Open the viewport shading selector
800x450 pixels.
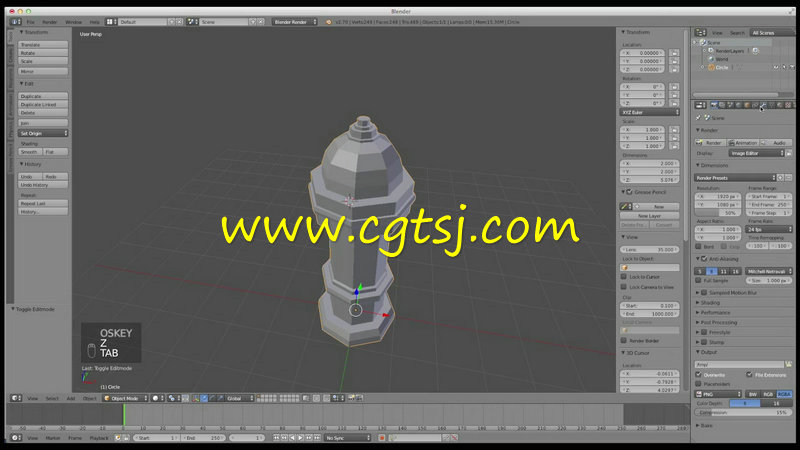[157, 398]
